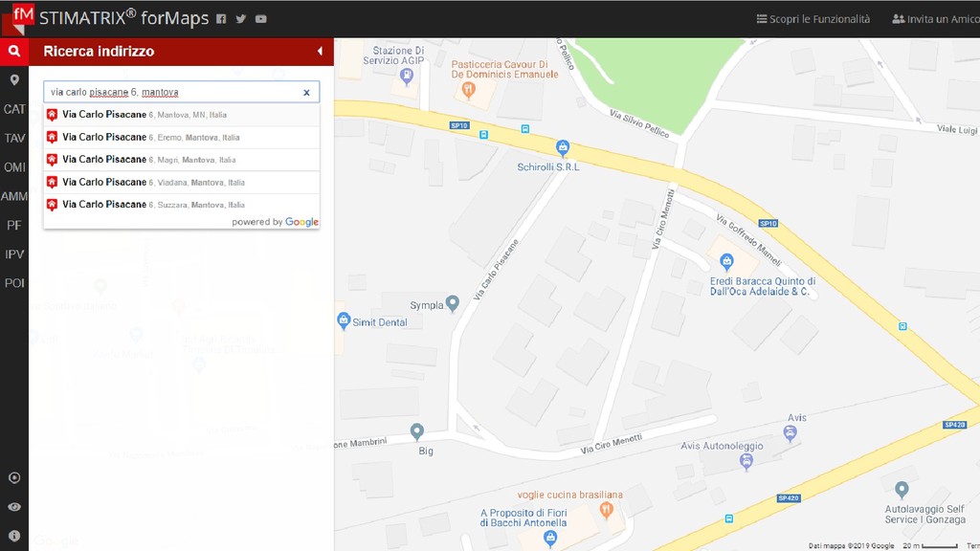Open the OMI sidebar section

tap(14, 166)
